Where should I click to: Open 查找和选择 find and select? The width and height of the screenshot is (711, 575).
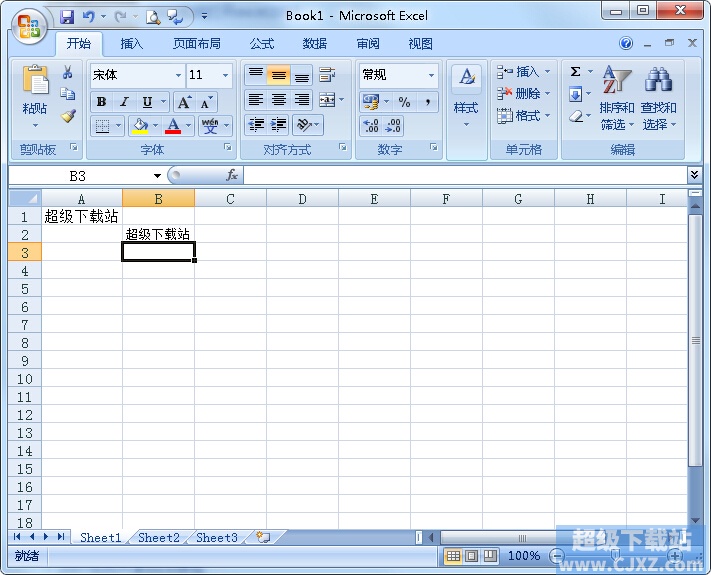(x=659, y=97)
